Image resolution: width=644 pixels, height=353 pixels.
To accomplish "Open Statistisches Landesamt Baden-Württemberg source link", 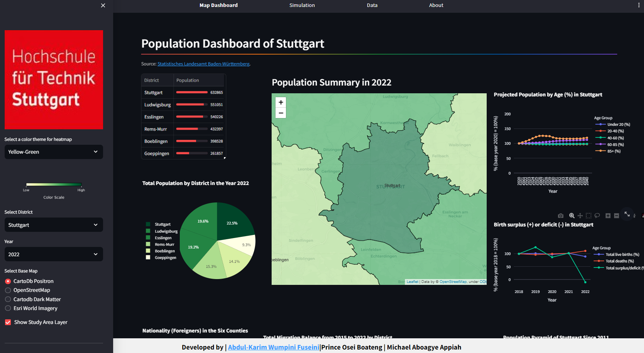I will 203,64.
